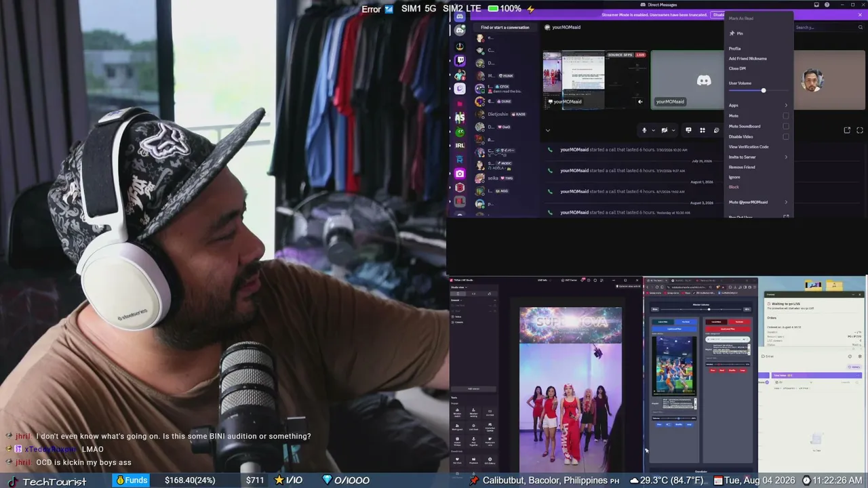Open the green frog server icon
The image size is (868, 488).
point(460,131)
